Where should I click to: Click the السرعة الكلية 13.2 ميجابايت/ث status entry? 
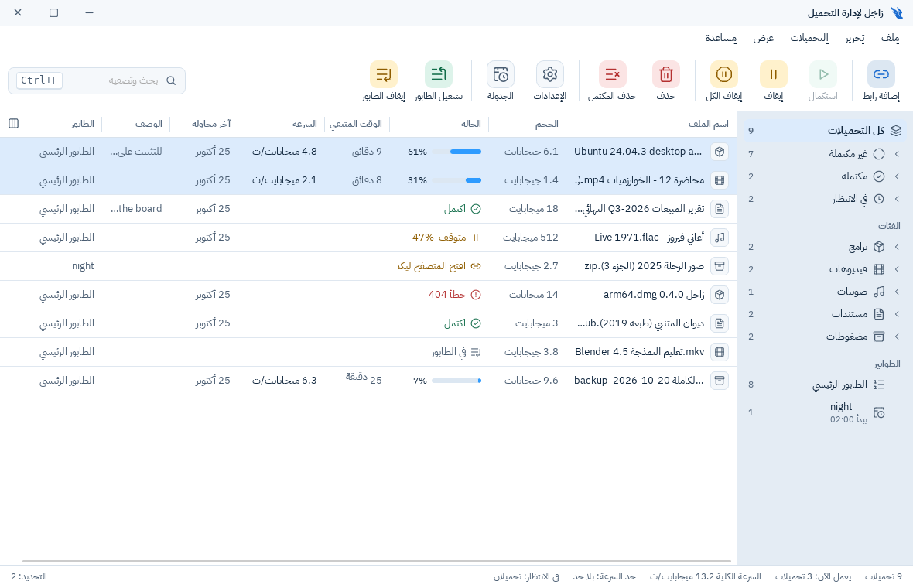tap(705, 576)
